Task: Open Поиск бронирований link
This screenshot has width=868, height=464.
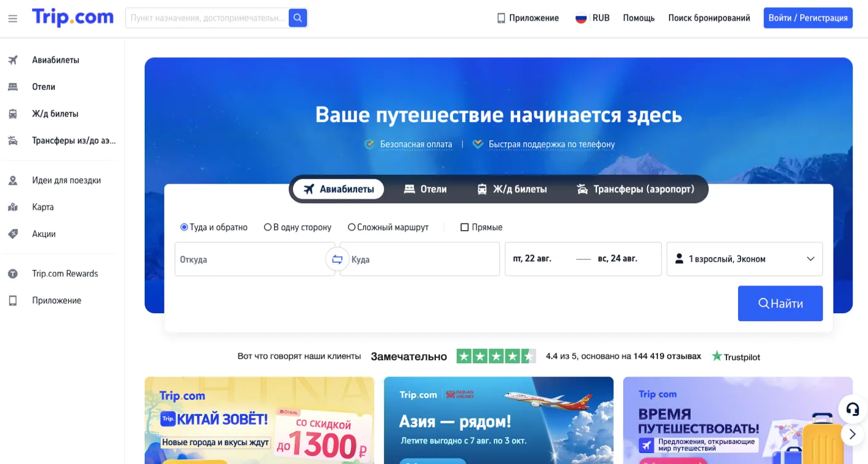Action: (709, 18)
